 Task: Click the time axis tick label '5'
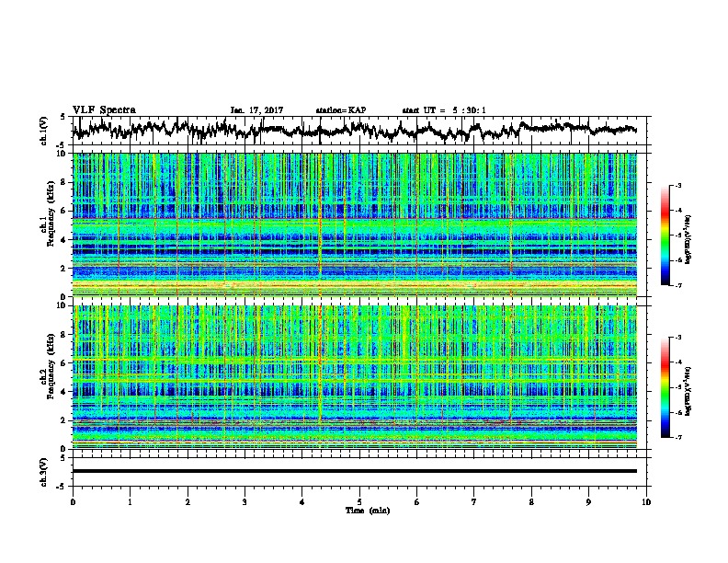(x=359, y=502)
